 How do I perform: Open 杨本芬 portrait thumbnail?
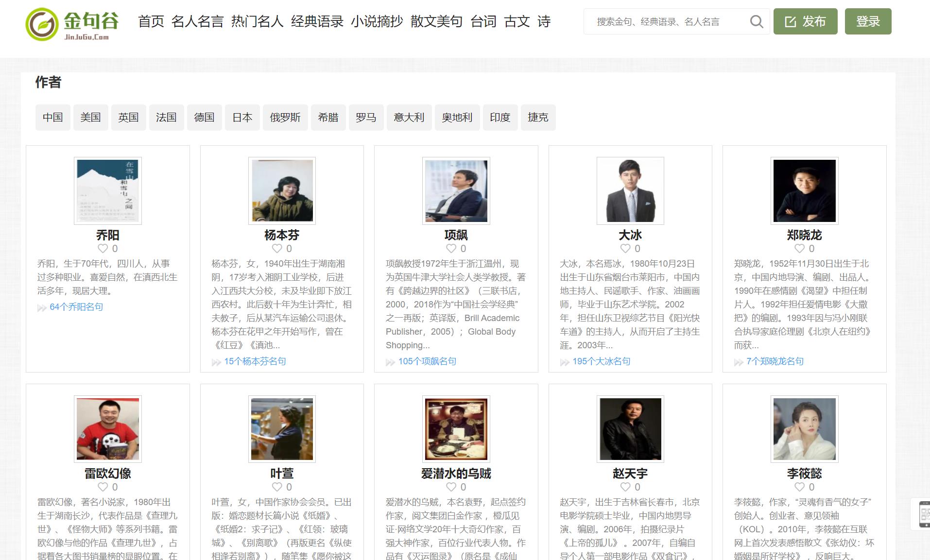282,191
